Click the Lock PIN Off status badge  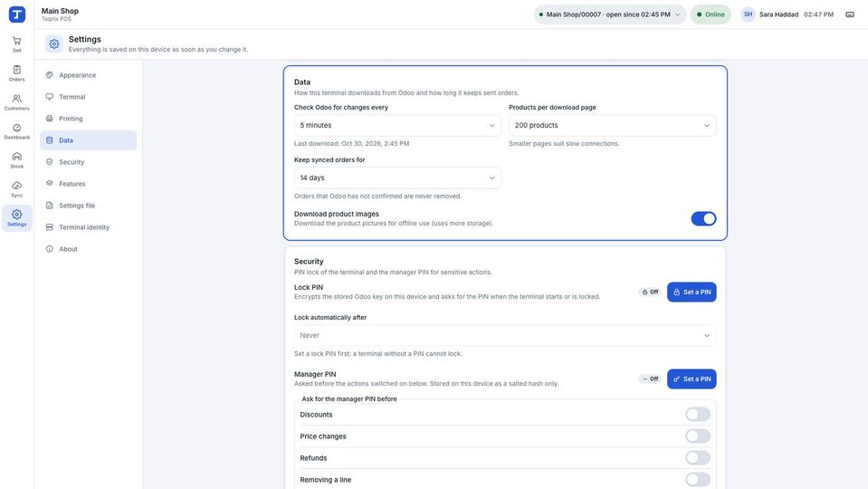(x=650, y=292)
